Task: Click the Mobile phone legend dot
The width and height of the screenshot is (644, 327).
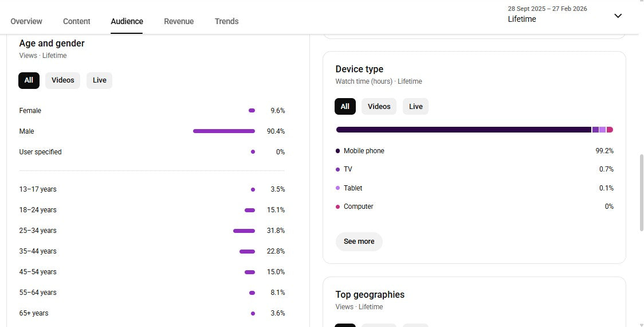Action: [337, 151]
